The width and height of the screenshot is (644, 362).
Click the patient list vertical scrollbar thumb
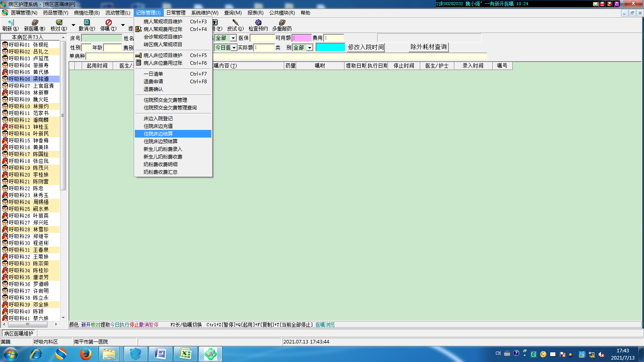coord(63,115)
